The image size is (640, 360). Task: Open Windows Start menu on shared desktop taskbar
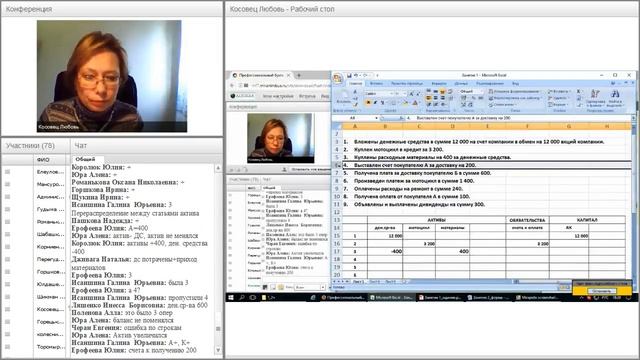tap(231, 298)
